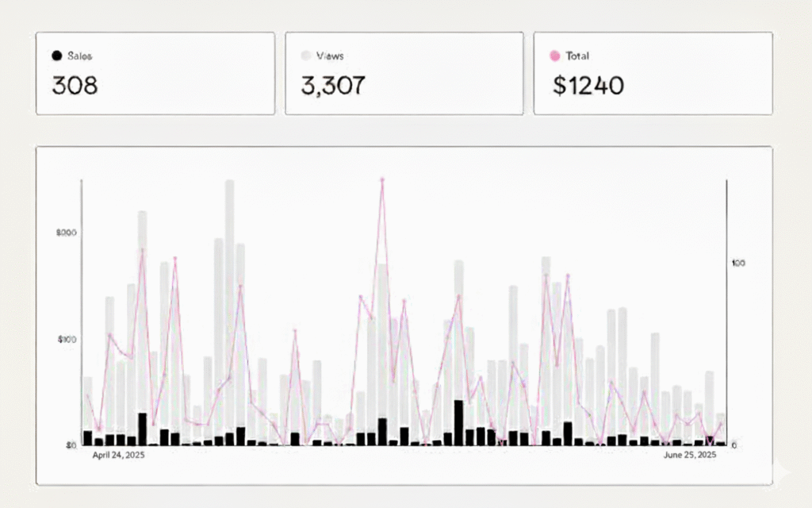Click the faint sparkle icon at bottom-right corner
The width and height of the screenshot is (812, 508).
(x=780, y=471)
